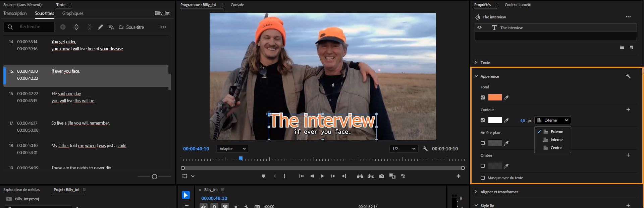Click the Recherche search field
The width and height of the screenshot is (644, 208).
point(29,27)
